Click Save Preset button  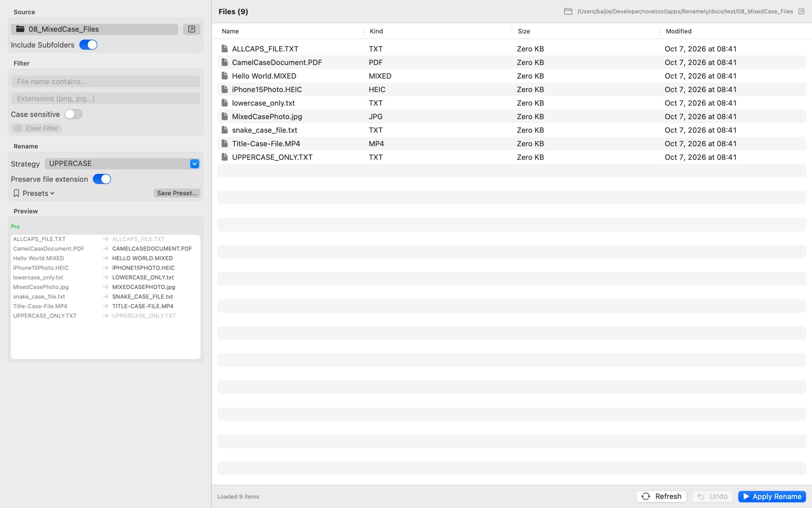[177, 193]
